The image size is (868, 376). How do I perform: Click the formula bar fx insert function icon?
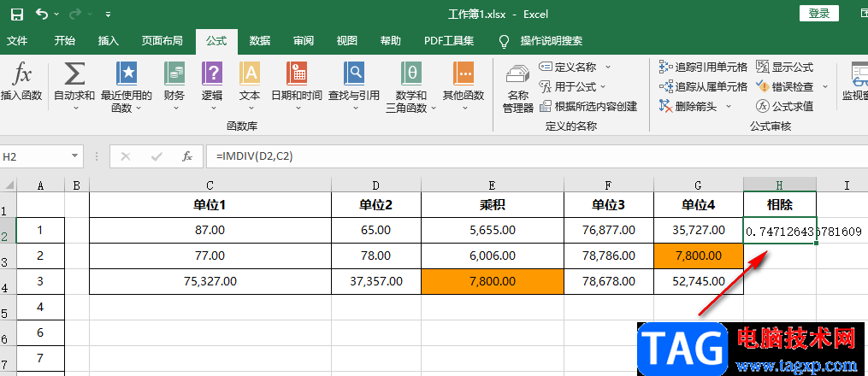click(187, 157)
